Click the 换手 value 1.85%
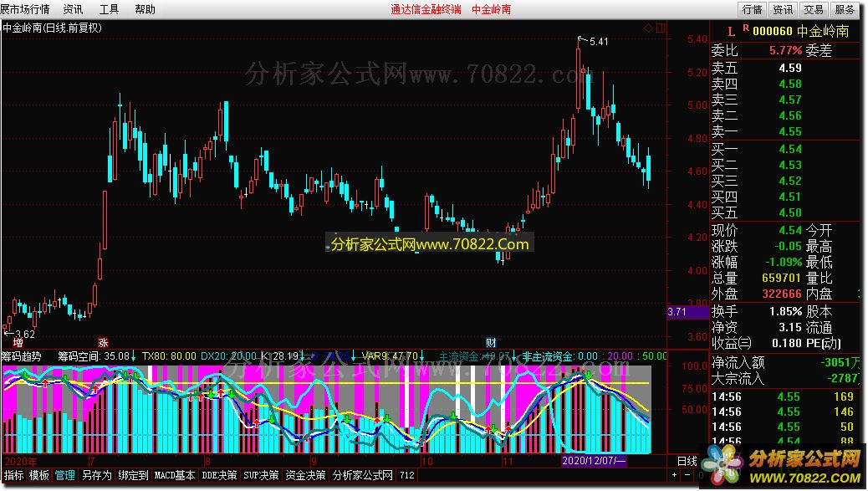Image resolution: width=868 pixels, height=491 pixels. click(786, 312)
